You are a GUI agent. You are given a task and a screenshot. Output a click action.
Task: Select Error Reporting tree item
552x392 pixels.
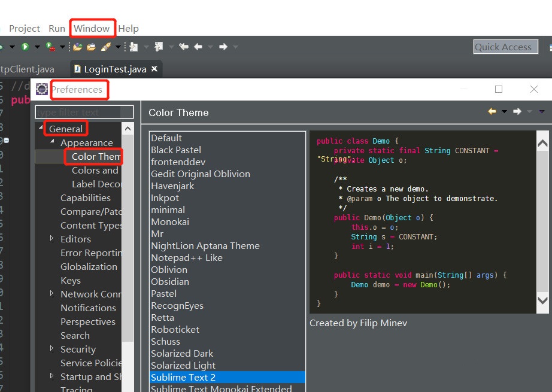tap(91, 253)
